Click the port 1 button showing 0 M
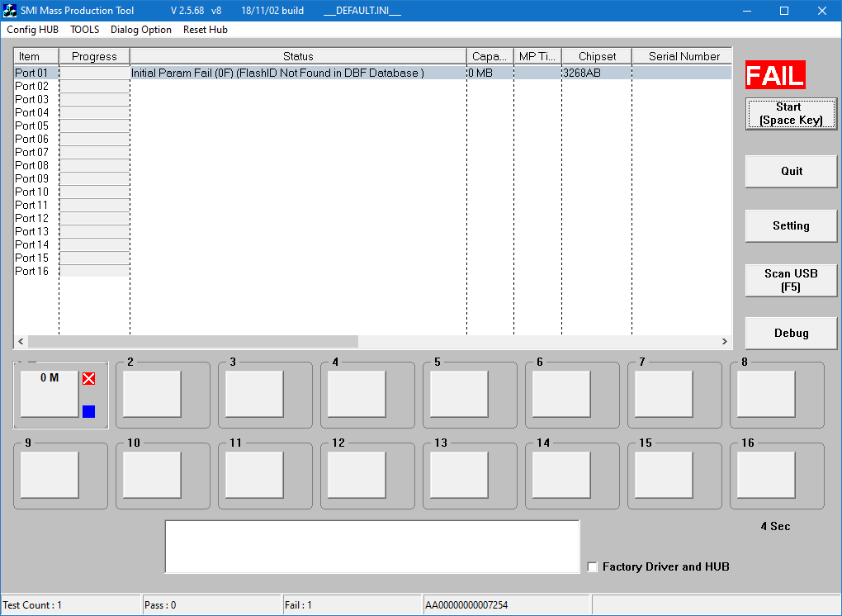The width and height of the screenshot is (842, 616). [x=50, y=394]
